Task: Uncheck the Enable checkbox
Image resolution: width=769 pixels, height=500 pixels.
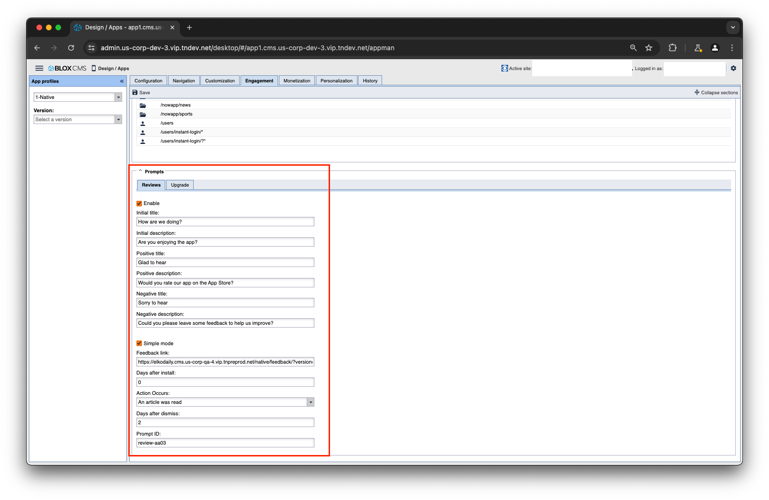Action: [x=139, y=203]
